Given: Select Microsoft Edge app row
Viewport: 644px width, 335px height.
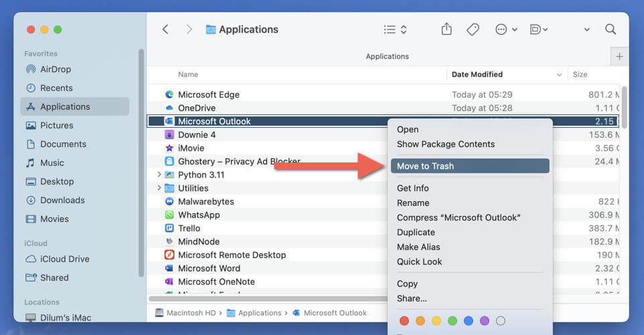Looking at the screenshot, I should click(x=383, y=95).
